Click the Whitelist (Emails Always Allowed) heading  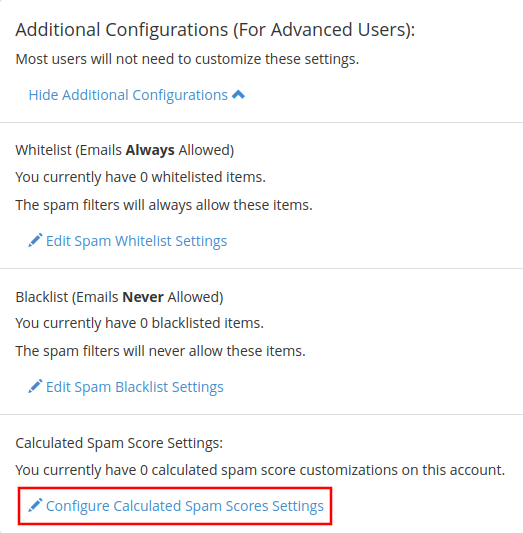click(x=125, y=150)
